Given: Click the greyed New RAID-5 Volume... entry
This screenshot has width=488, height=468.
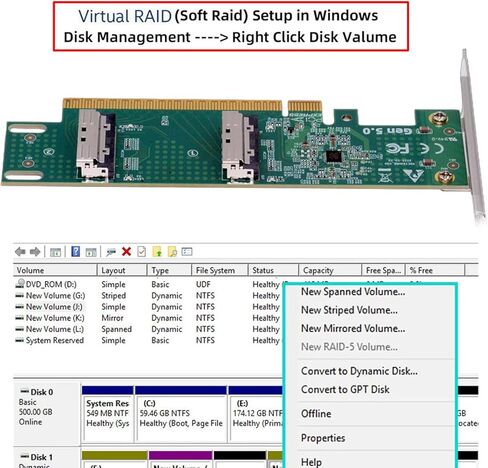Looking at the screenshot, I should [349, 347].
